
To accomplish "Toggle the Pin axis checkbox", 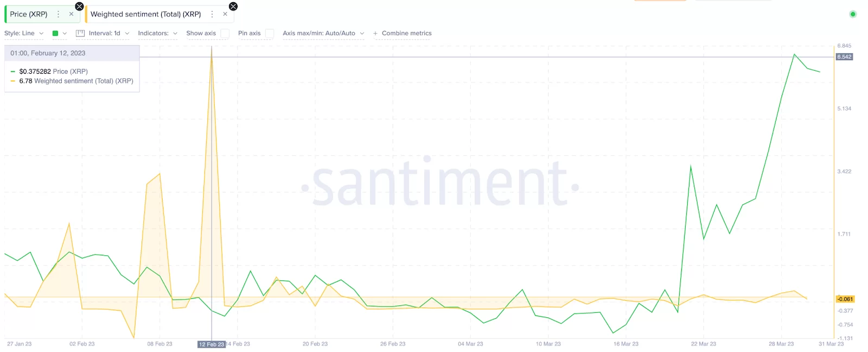I will 270,33.
